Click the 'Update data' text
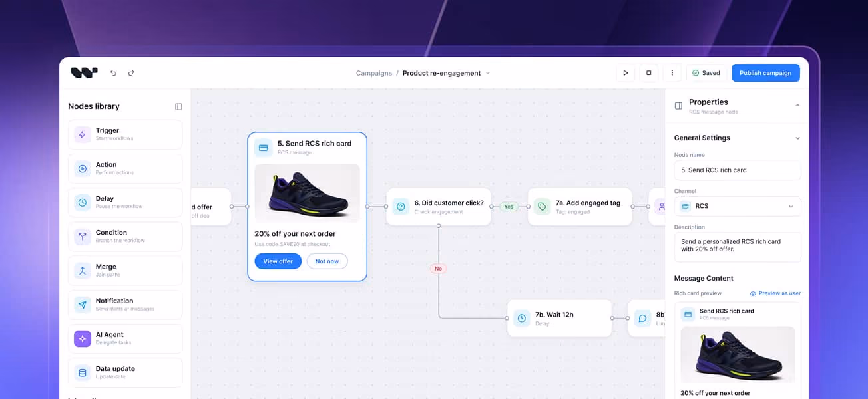Image resolution: width=868 pixels, height=399 pixels. [x=110, y=376]
